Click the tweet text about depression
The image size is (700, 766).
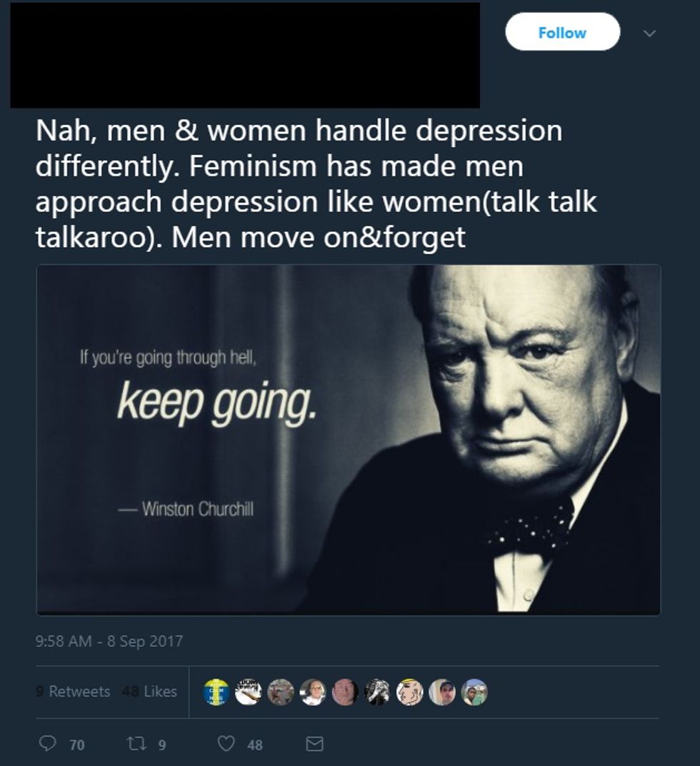pos(316,183)
